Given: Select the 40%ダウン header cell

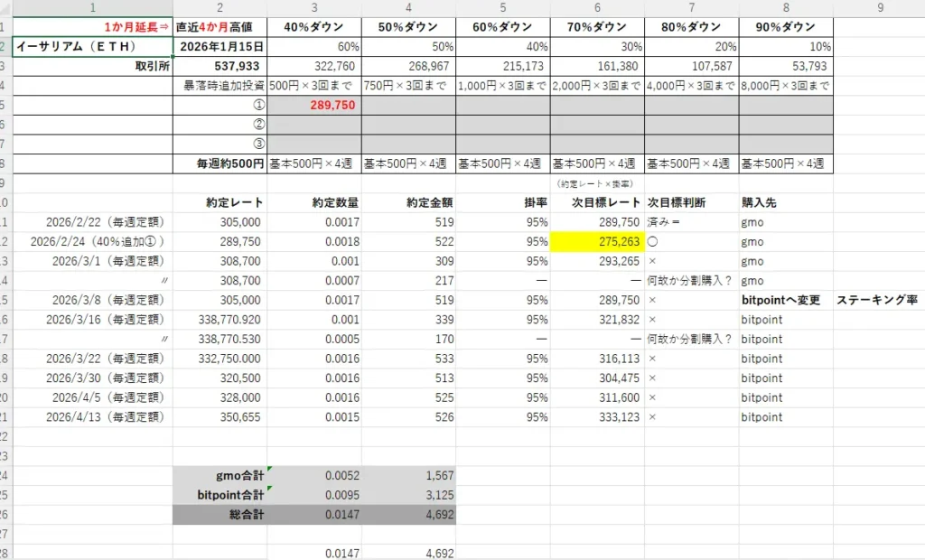Looking at the screenshot, I should click(x=314, y=26).
